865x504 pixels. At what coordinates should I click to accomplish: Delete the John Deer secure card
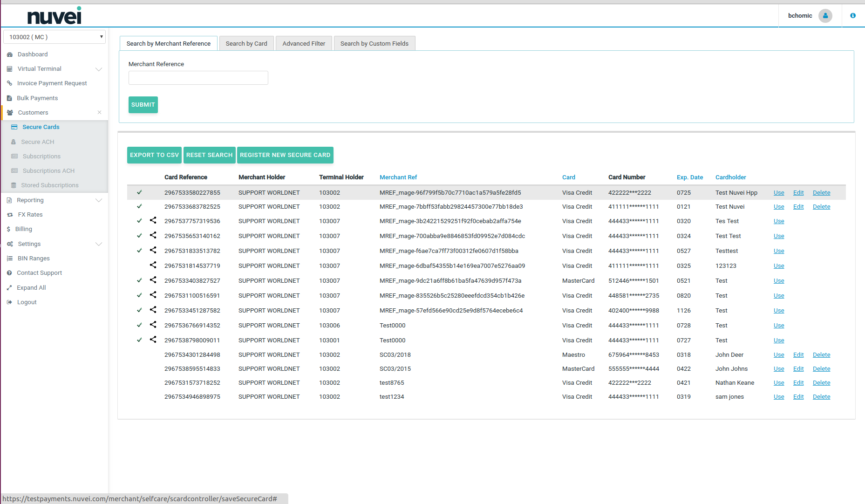pos(821,355)
